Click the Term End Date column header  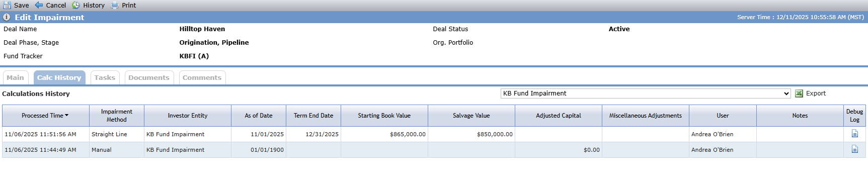coord(313,116)
